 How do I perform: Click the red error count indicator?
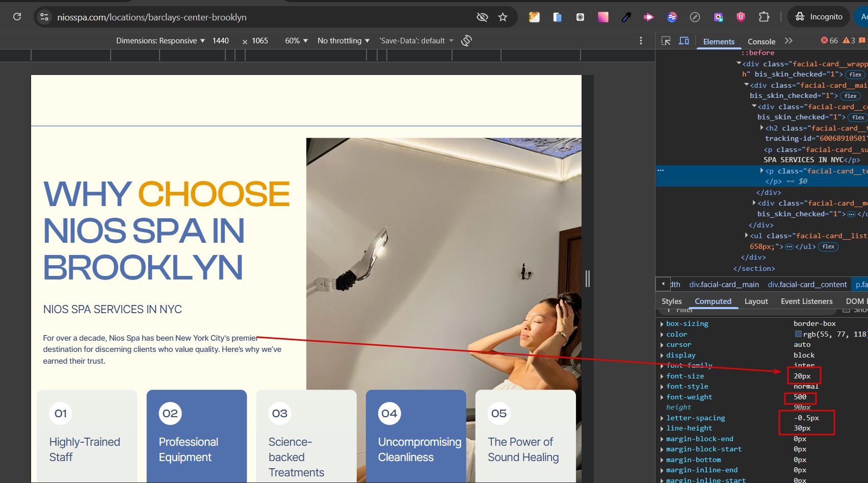pyautogui.click(x=829, y=41)
